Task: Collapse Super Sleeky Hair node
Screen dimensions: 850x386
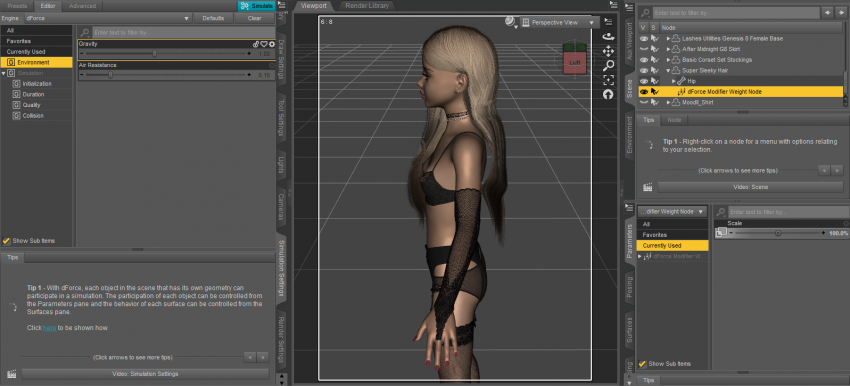Action: point(668,70)
